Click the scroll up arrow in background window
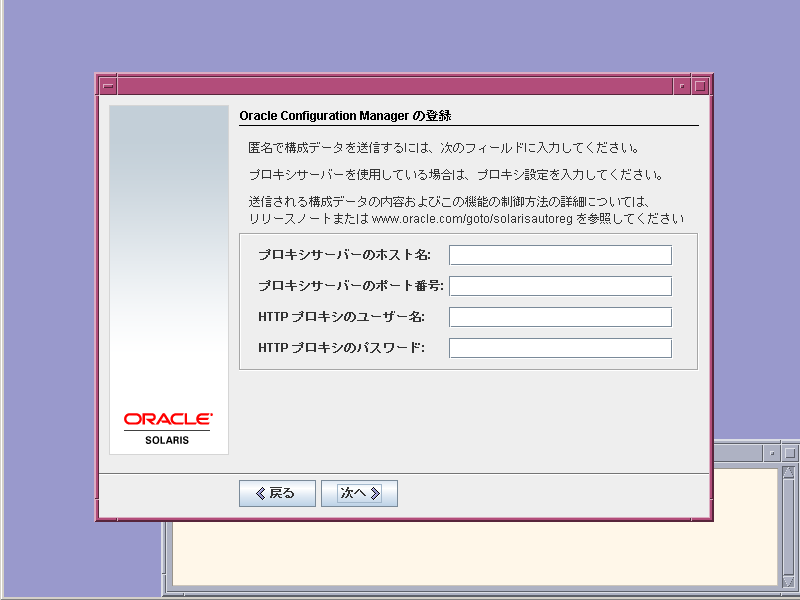Image resolution: width=800 pixels, height=600 pixels. [x=788, y=471]
